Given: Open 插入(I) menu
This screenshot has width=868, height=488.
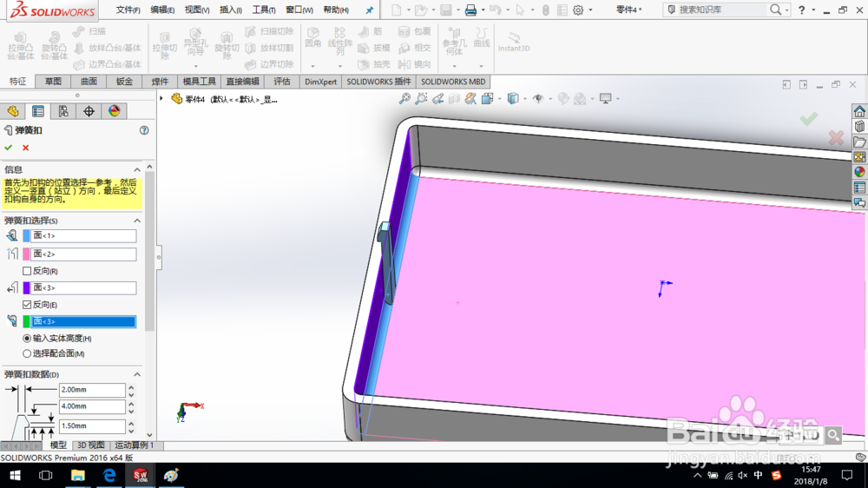Looking at the screenshot, I should coord(230,10).
